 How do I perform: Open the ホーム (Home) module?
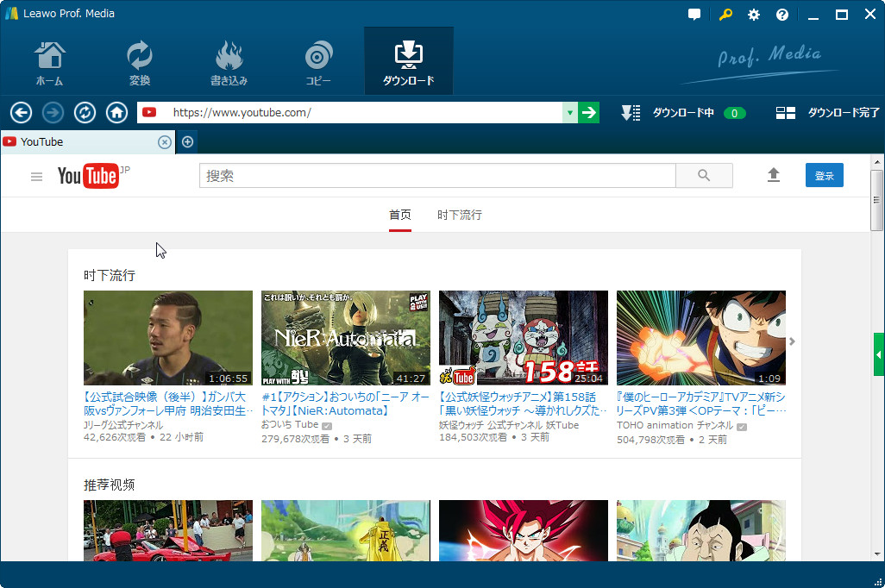pos(50,63)
